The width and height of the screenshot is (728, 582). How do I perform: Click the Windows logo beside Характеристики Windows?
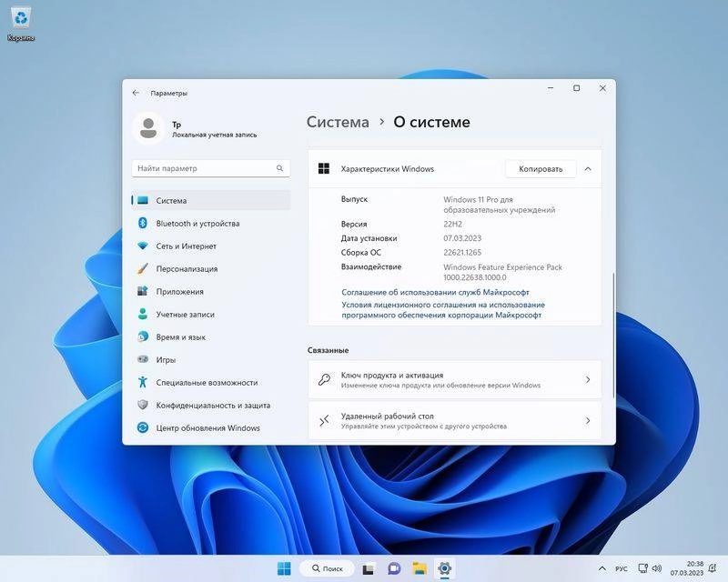324,169
